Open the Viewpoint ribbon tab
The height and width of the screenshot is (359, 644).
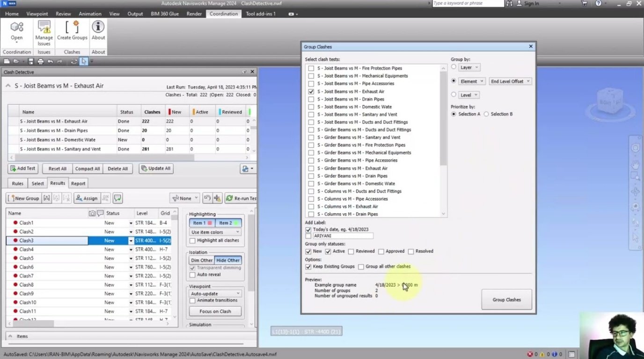click(37, 14)
